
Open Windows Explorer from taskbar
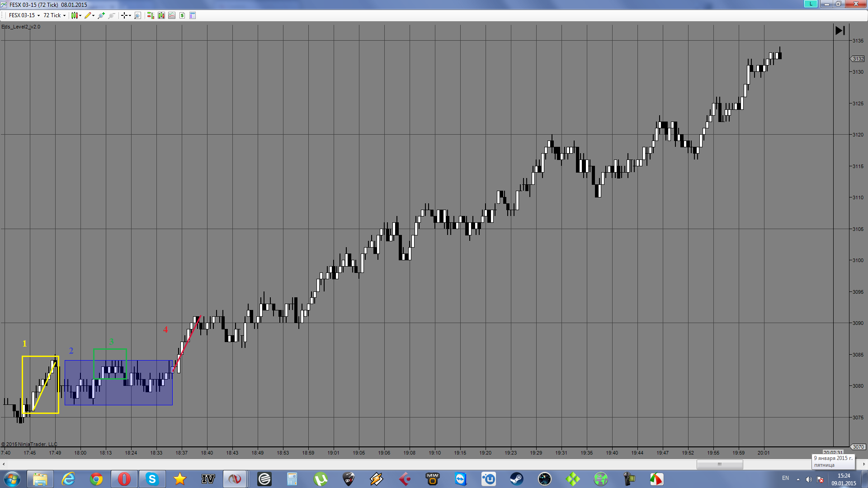tap(40, 479)
